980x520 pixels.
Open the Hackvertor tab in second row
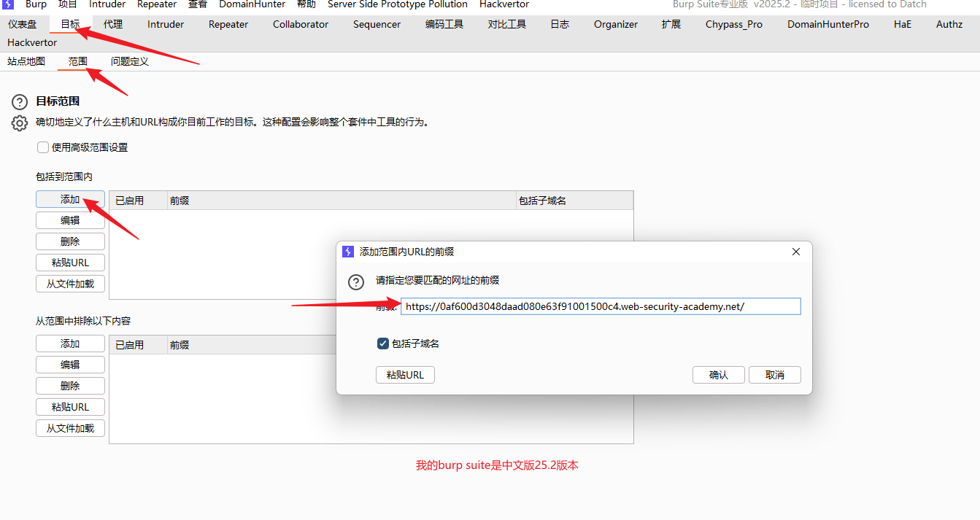32,42
